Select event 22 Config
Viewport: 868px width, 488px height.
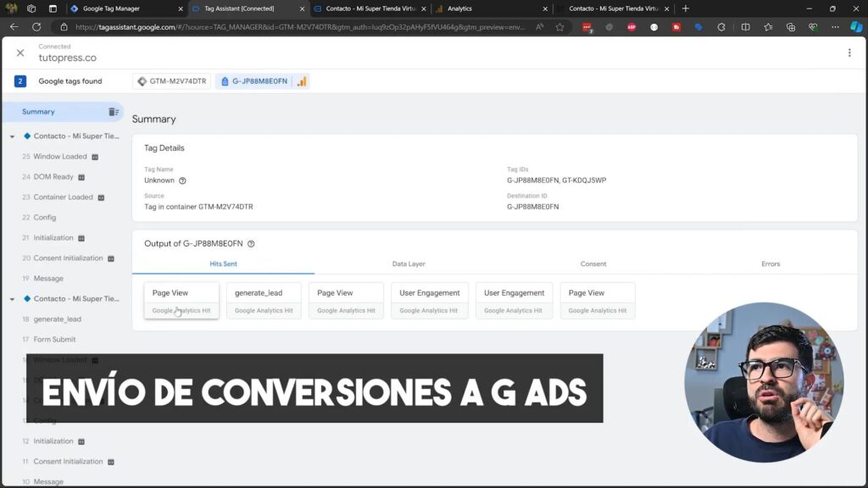(44, 218)
